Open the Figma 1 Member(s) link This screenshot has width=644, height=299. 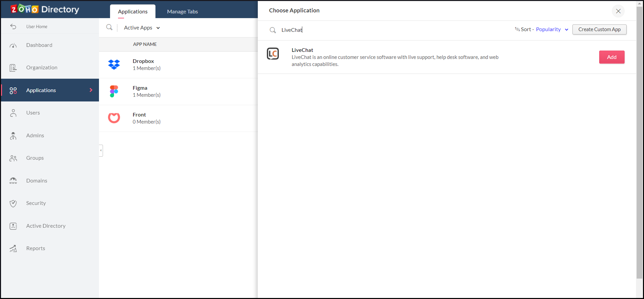[146, 95]
